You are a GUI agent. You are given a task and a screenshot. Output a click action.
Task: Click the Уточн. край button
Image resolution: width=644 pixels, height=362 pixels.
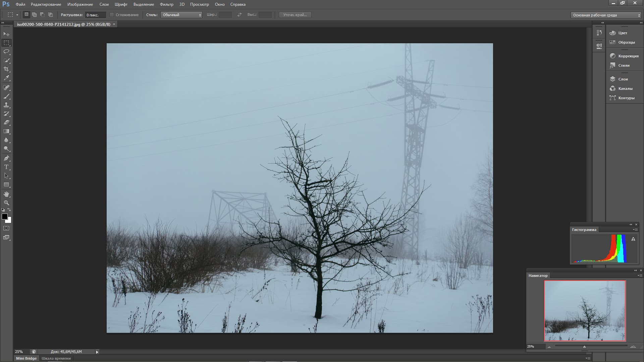coord(295,15)
